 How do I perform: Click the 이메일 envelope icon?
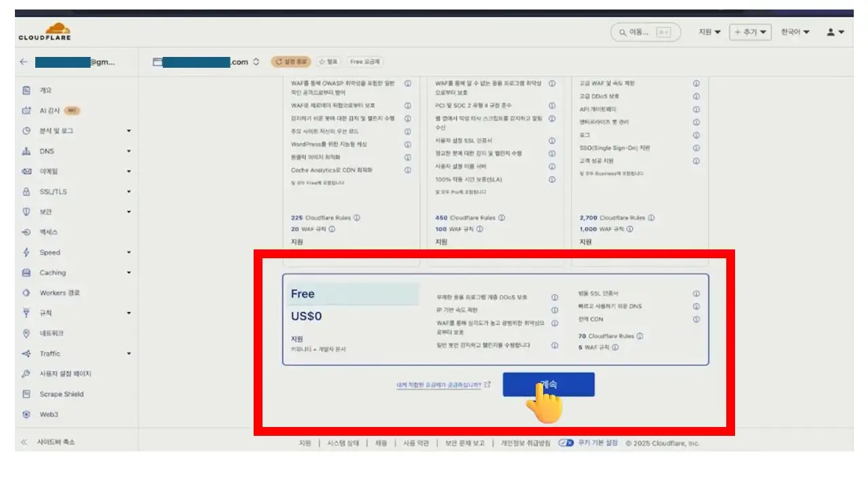tap(26, 171)
